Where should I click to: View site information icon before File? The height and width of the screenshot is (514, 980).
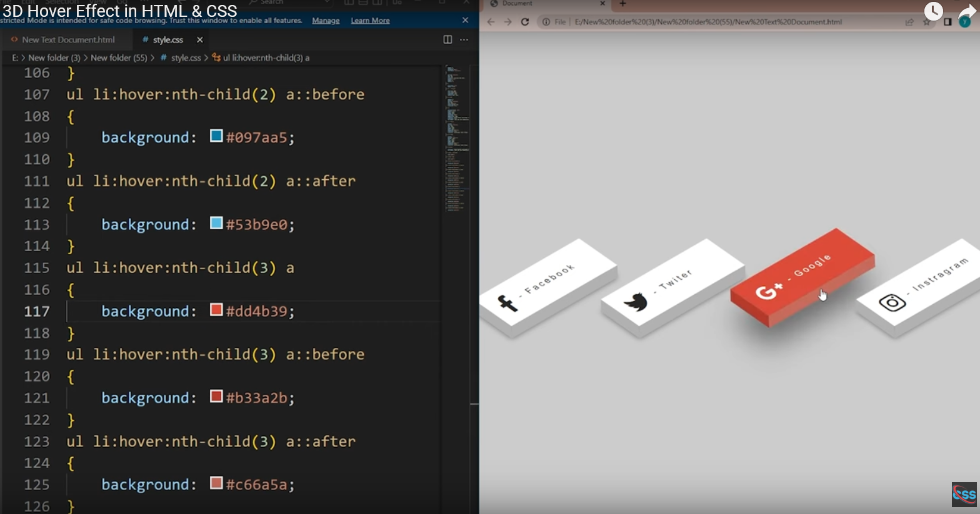546,22
